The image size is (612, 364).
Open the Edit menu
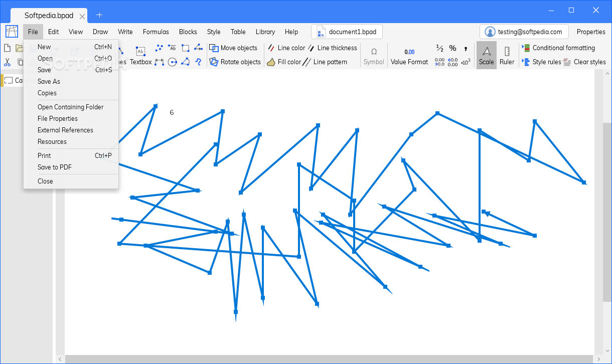(54, 32)
